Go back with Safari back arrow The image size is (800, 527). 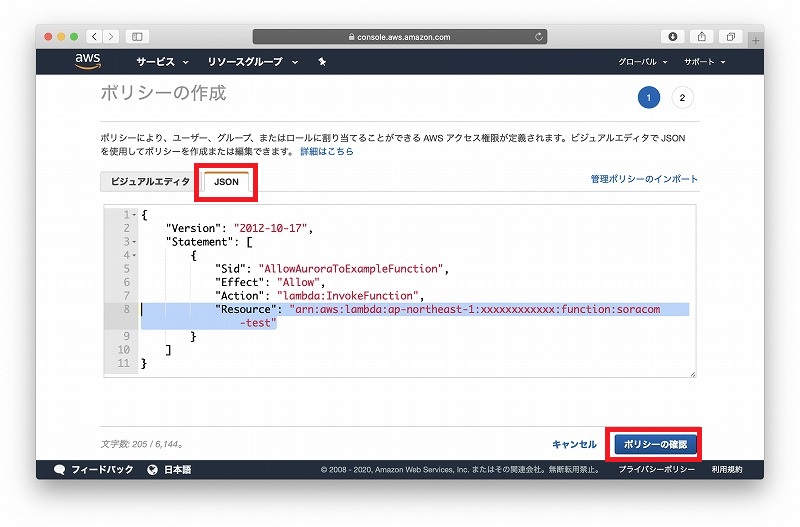click(x=94, y=37)
